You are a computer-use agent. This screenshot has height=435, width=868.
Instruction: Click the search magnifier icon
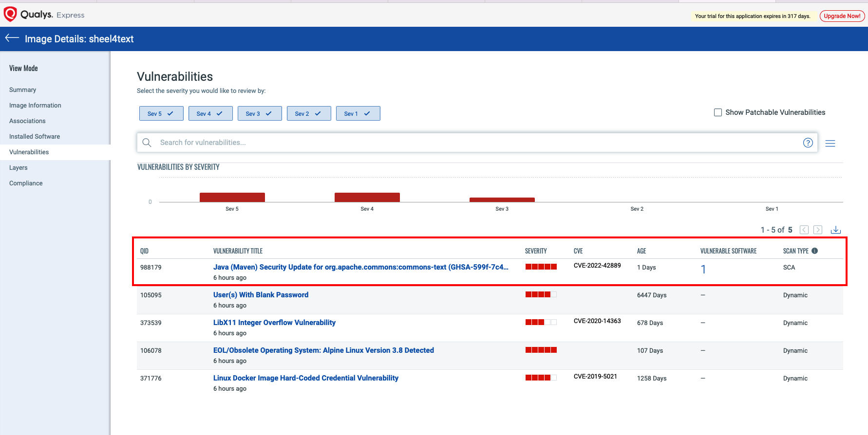pyautogui.click(x=147, y=143)
